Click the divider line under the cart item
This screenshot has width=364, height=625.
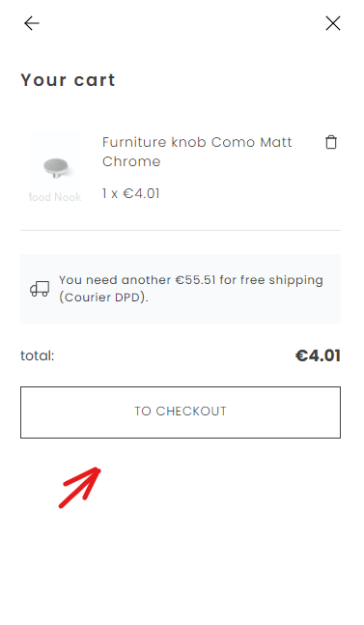coord(181,230)
